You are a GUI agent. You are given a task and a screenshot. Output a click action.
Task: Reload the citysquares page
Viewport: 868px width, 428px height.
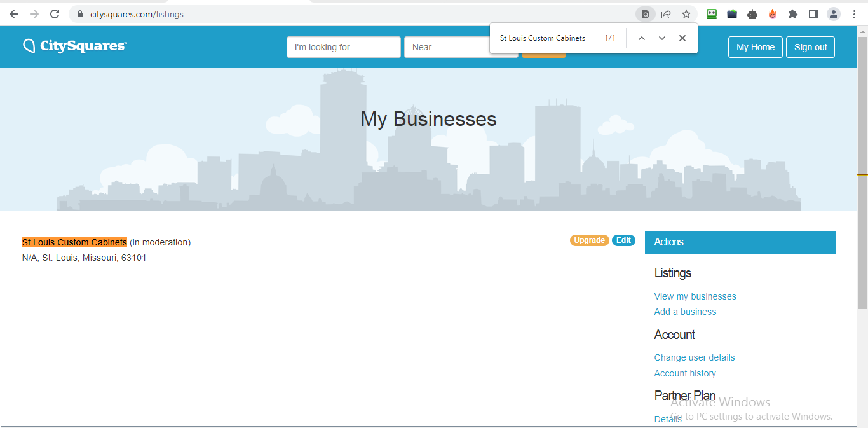click(x=55, y=14)
